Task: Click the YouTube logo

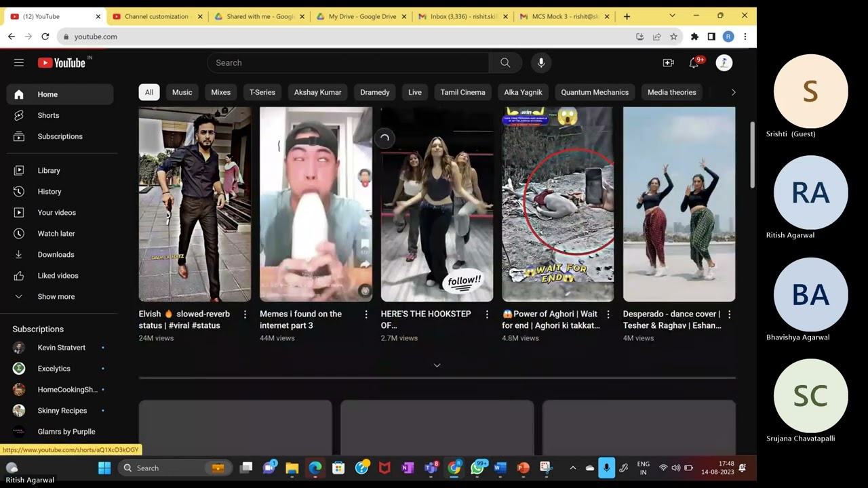Action: point(62,63)
